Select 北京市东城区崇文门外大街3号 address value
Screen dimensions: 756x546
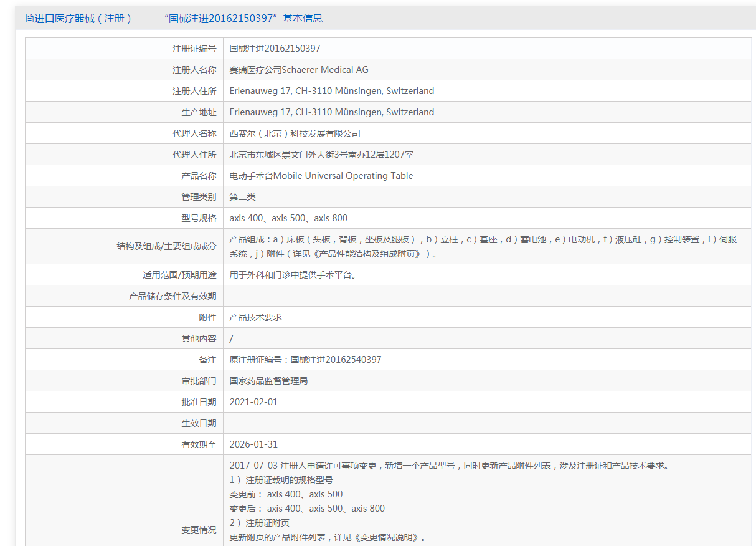pyautogui.click(x=321, y=155)
